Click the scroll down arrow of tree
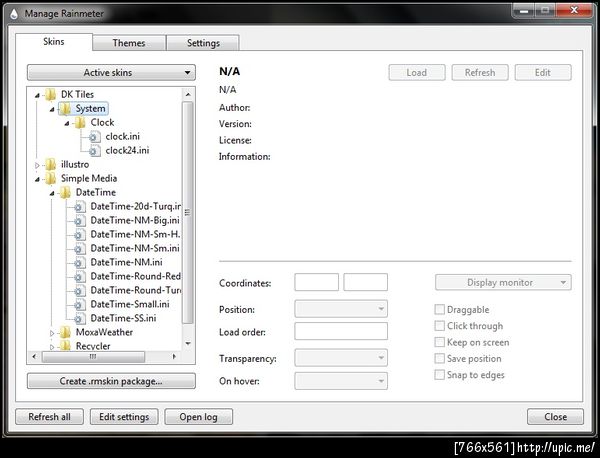This screenshot has height=458, width=600. coord(188,344)
